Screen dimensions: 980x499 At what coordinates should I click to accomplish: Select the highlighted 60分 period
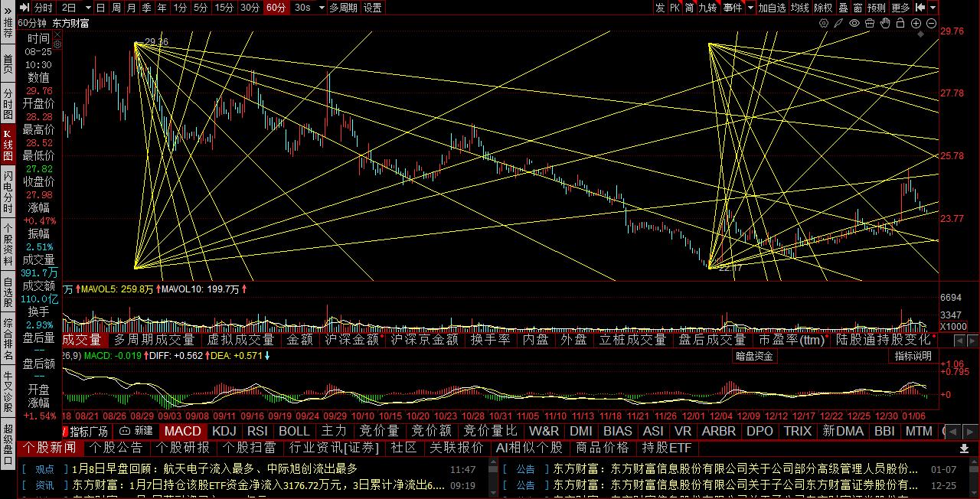pos(276,8)
